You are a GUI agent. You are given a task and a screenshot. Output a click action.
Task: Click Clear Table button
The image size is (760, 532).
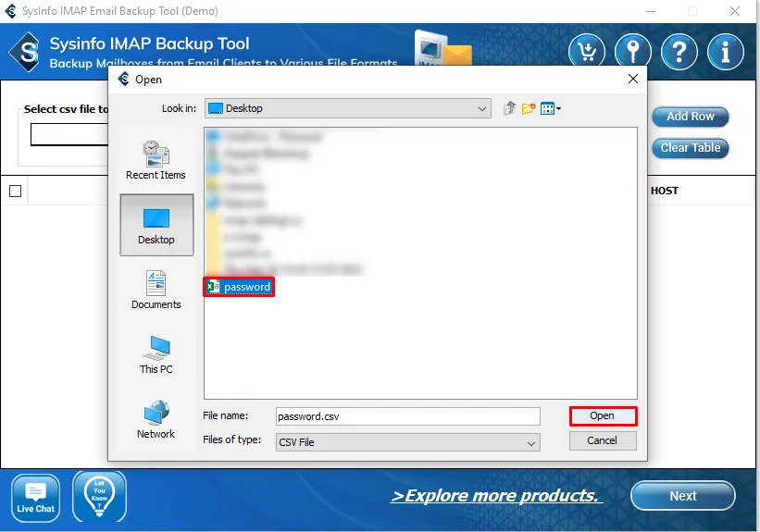point(691,148)
